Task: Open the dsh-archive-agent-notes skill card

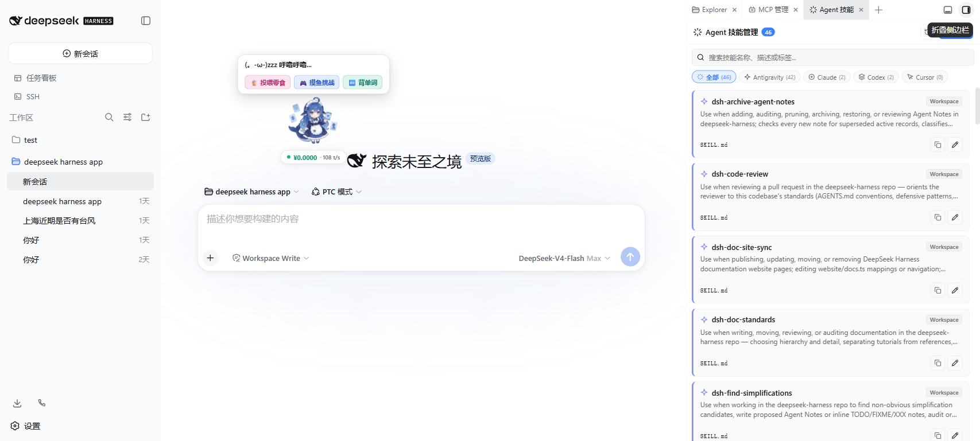Action: point(831,124)
